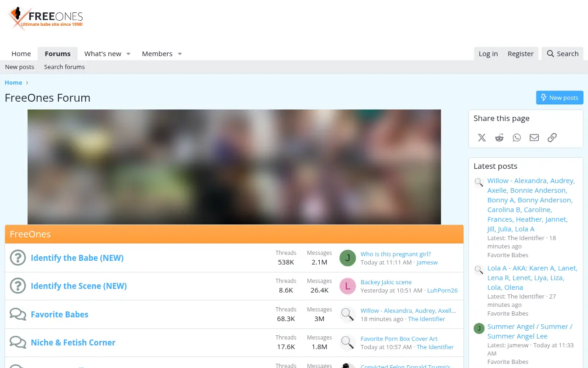Image resolution: width=588 pixels, height=368 pixels.
Task: Click the Log in link
Action: click(488, 54)
